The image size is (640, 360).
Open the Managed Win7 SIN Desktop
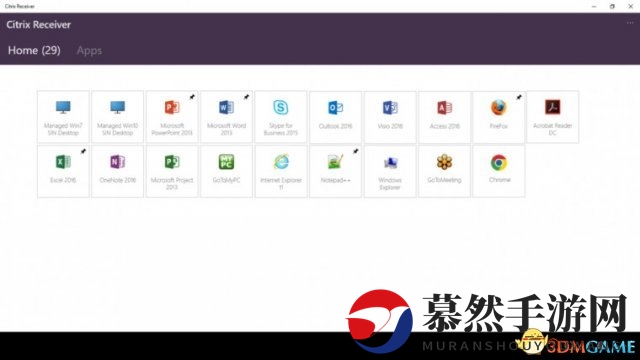click(x=63, y=117)
